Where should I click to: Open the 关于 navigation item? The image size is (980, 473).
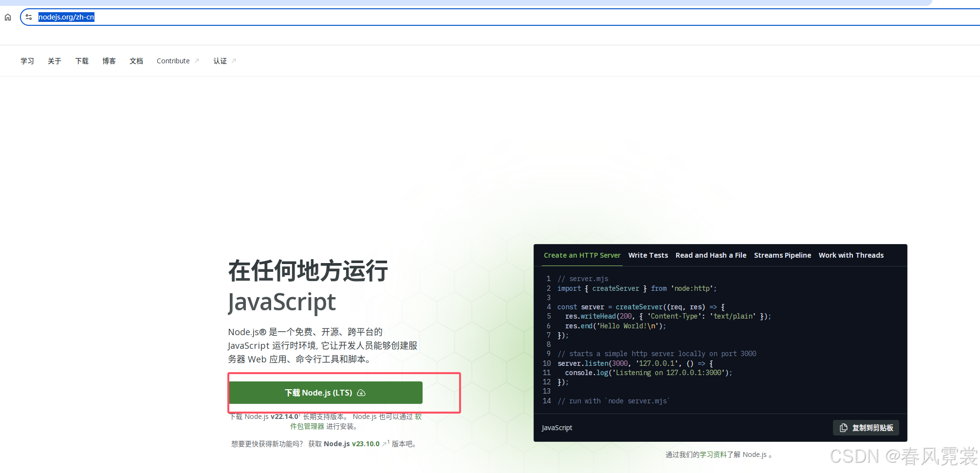55,61
